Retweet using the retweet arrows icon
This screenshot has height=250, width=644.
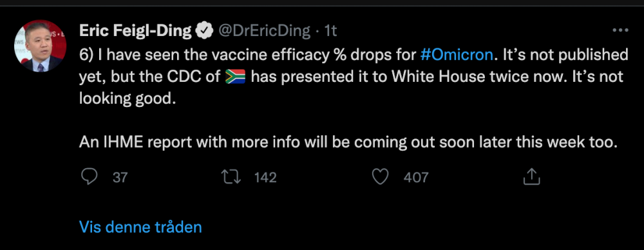[231, 177]
